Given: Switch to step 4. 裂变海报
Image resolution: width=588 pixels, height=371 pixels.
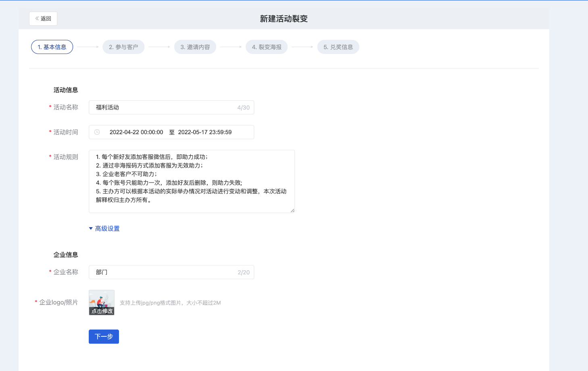Looking at the screenshot, I should [267, 47].
